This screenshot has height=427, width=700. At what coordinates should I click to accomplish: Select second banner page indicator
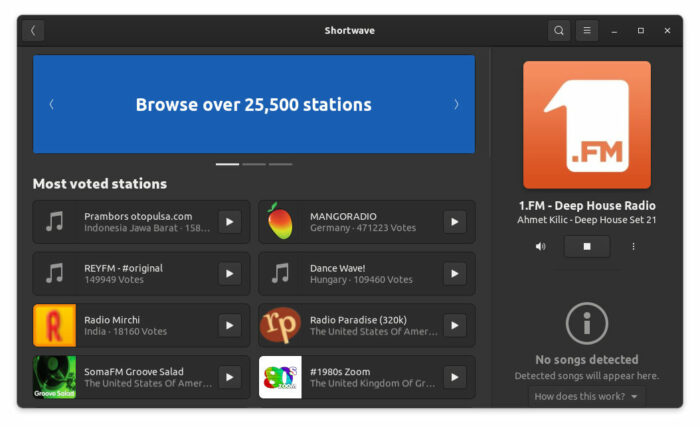(x=254, y=164)
